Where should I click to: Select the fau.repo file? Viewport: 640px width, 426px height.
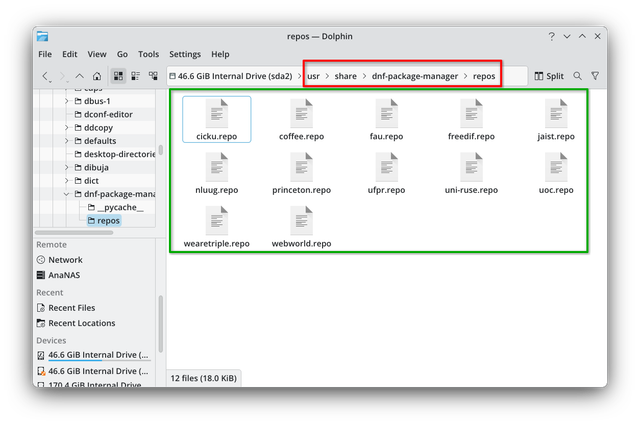[x=386, y=119]
